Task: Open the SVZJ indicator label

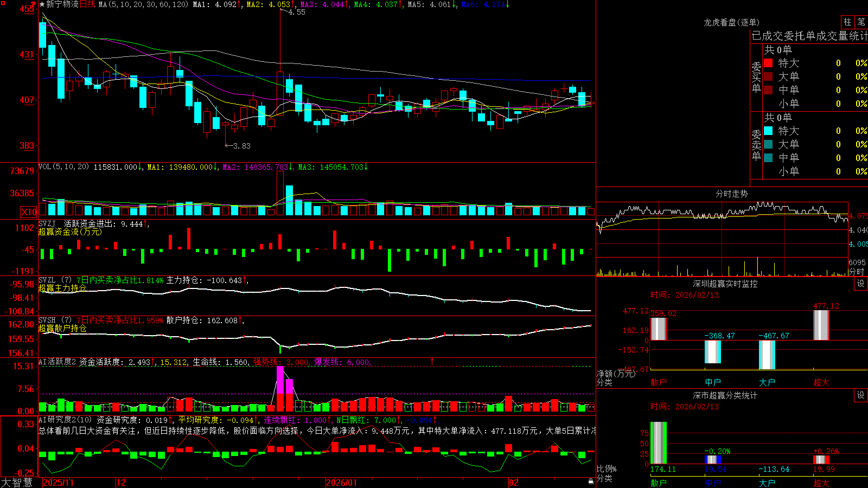Action: click(47, 223)
